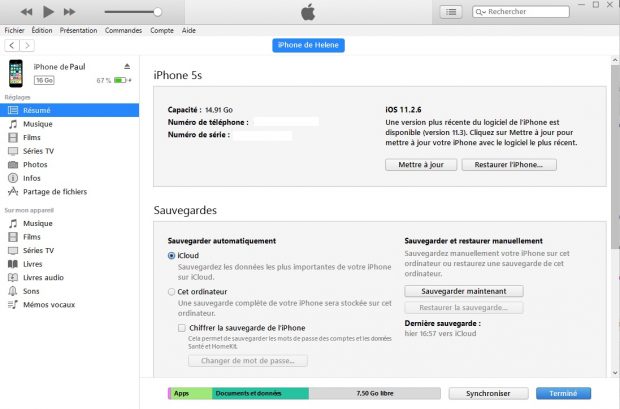620x409 pixels.
Task: Open the Présentation menu
Action: coord(78,30)
